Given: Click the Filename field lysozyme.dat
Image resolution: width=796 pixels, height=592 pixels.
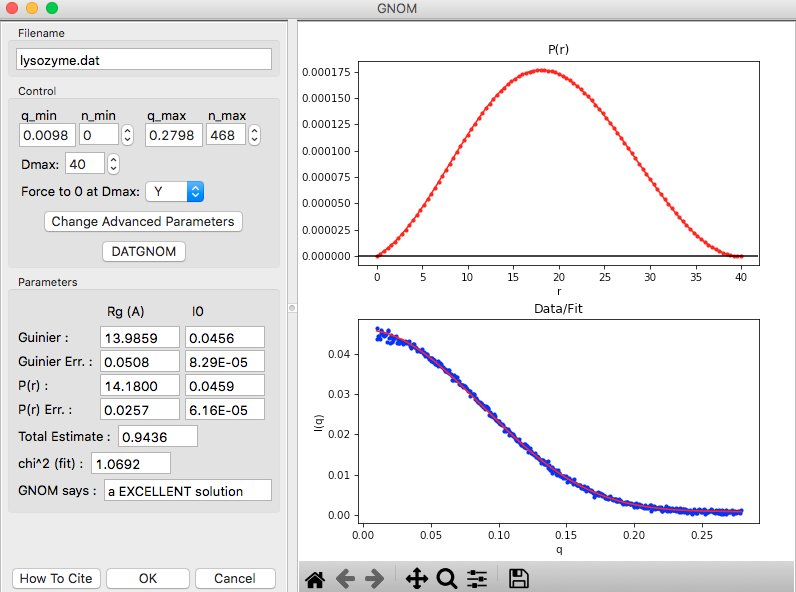Looking at the screenshot, I should 144,60.
